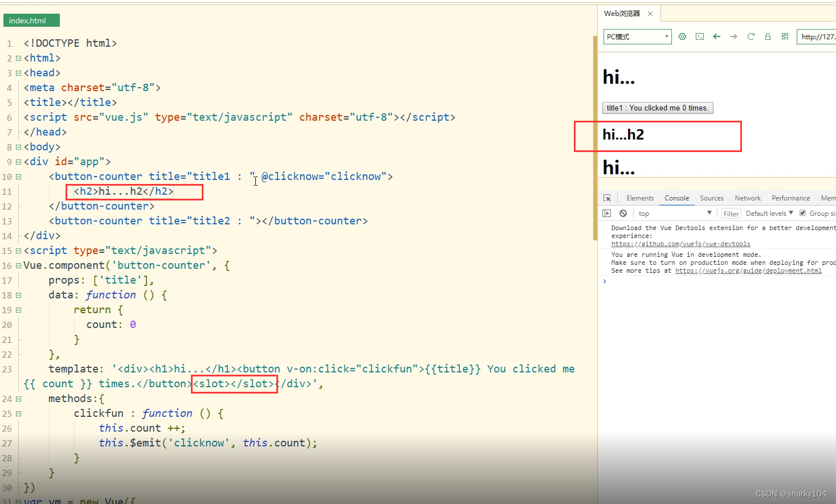
Task: Click the this.count ++ line
Action: [142, 428]
